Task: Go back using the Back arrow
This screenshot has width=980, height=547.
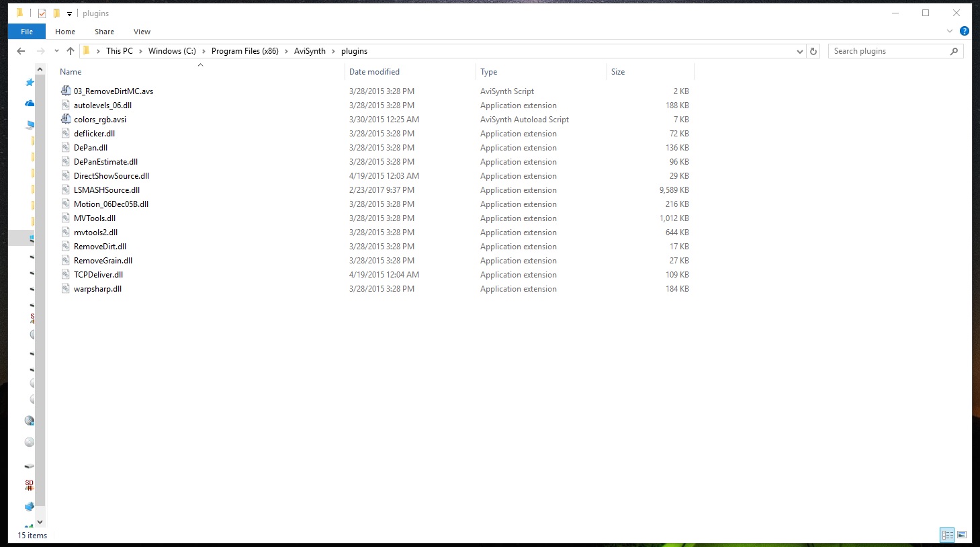Action: (x=21, y=51)
